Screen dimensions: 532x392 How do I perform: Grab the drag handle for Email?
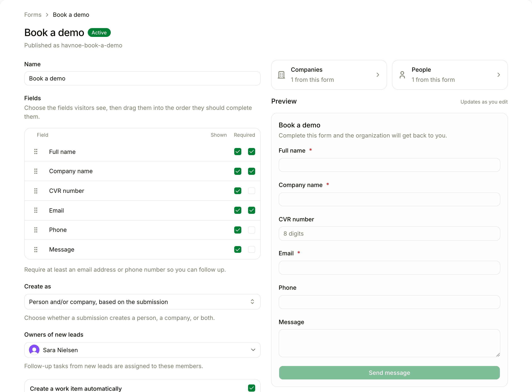tap(36, 210)
